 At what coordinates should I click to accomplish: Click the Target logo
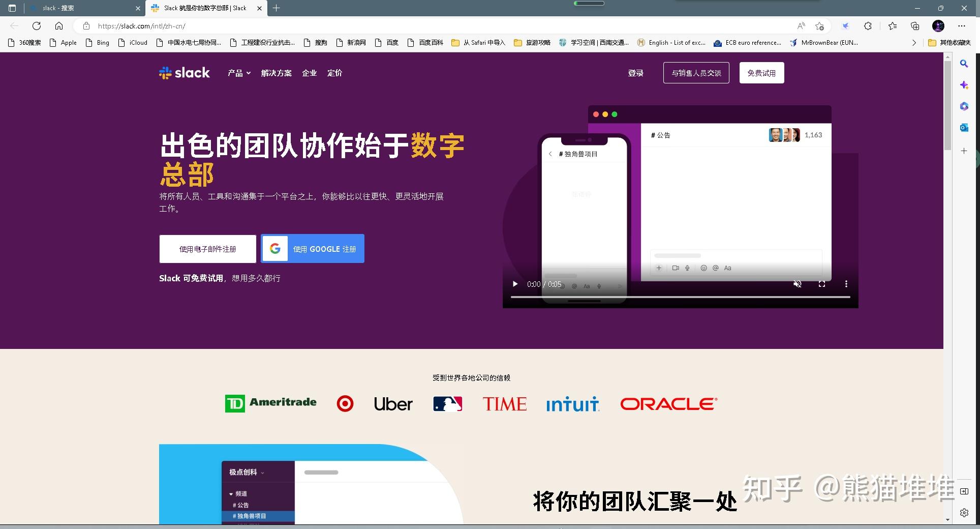coord(345,404)
